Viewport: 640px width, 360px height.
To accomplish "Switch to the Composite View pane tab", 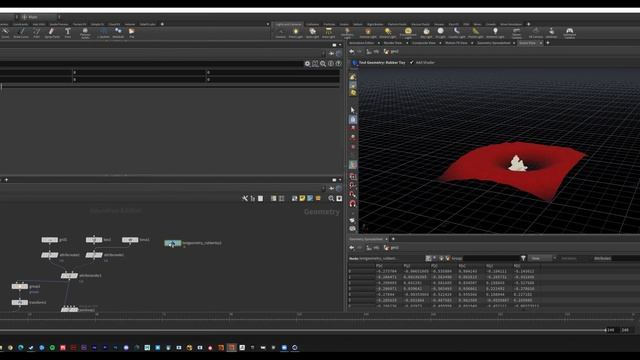I will [423, 43].
